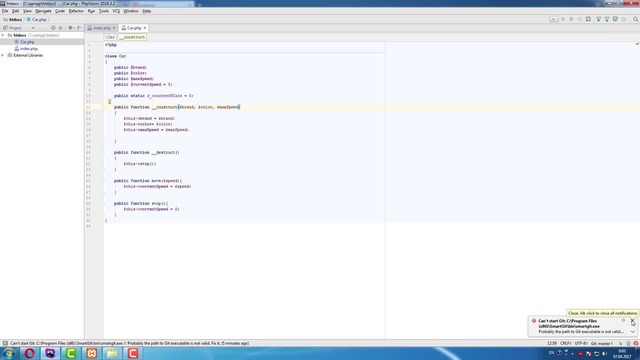Click the red error icon in notification
Screen dimensions: 640x360
click(533, 321)
